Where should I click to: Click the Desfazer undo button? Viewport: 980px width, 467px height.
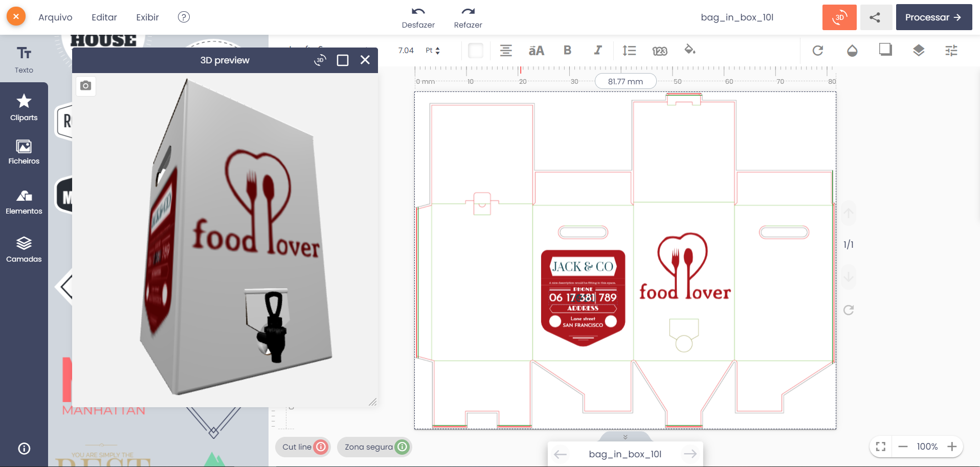(418, 17)
